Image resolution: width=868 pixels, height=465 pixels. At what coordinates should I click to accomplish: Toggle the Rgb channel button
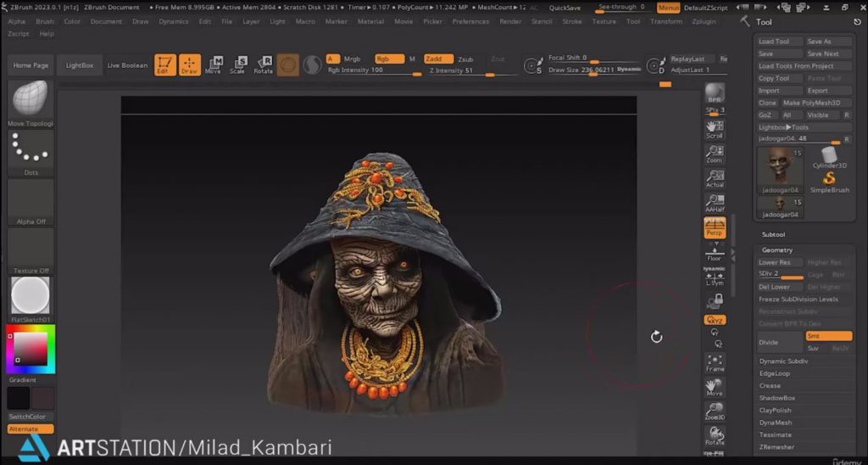(389, 59)
